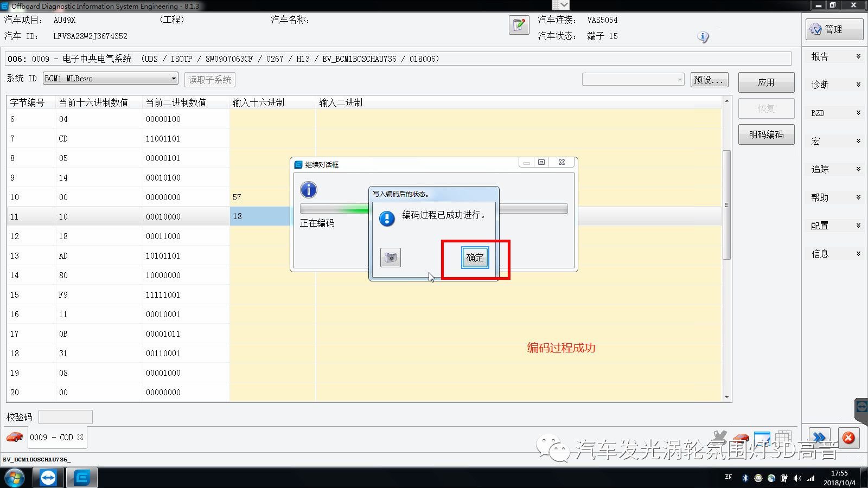
Task: Click the blue double-arrow forward icon
Action: [819, 438]
